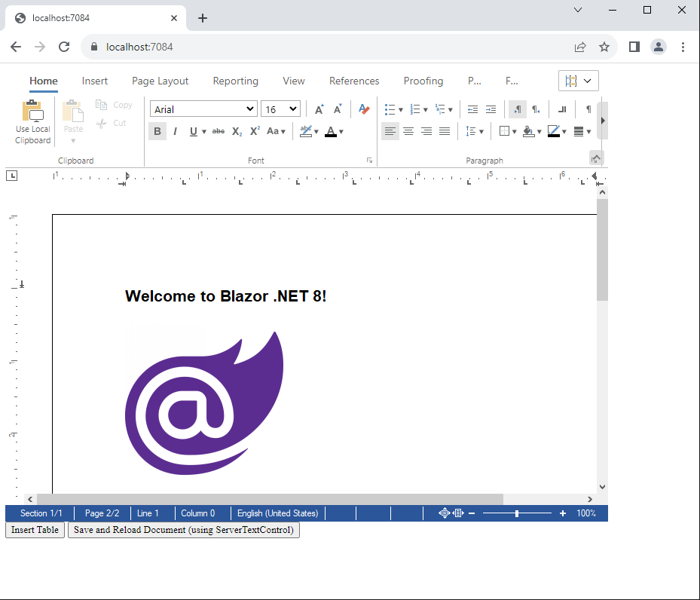
Task: Click Use Local Clipboard icon
Action: [32, 111]
